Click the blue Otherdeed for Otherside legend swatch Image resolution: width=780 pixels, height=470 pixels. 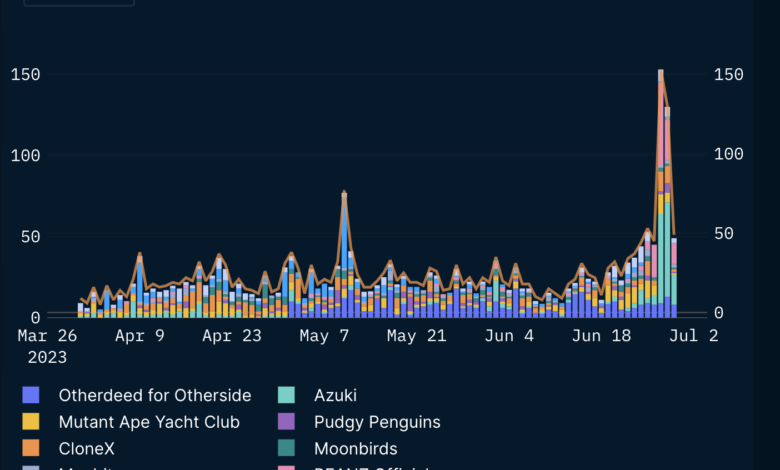click(x=30, y=395)
